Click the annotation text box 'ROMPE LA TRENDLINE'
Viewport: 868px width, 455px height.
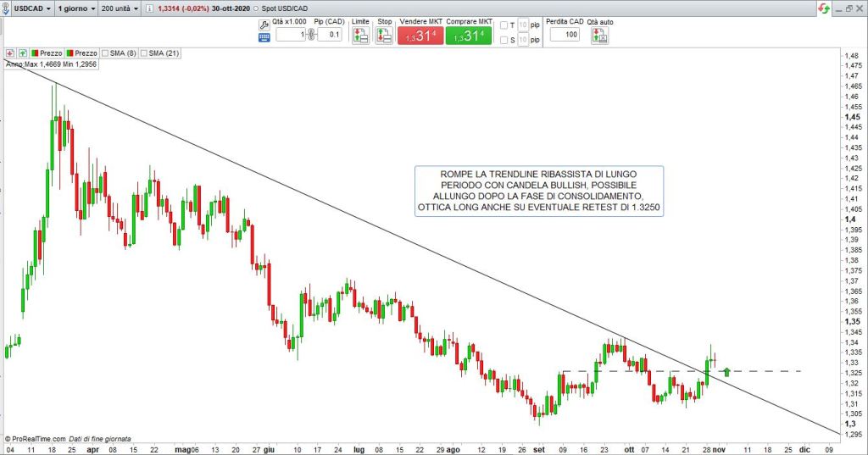click(538, 191)
